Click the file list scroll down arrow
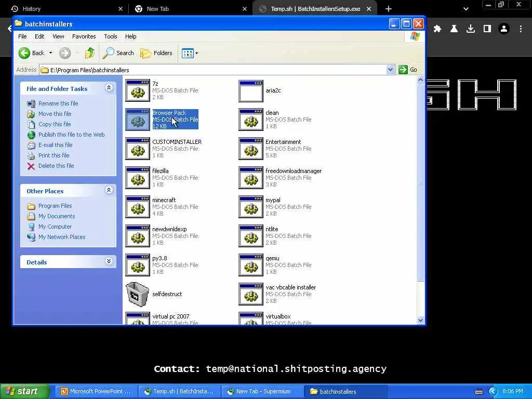 pos(421,320)
